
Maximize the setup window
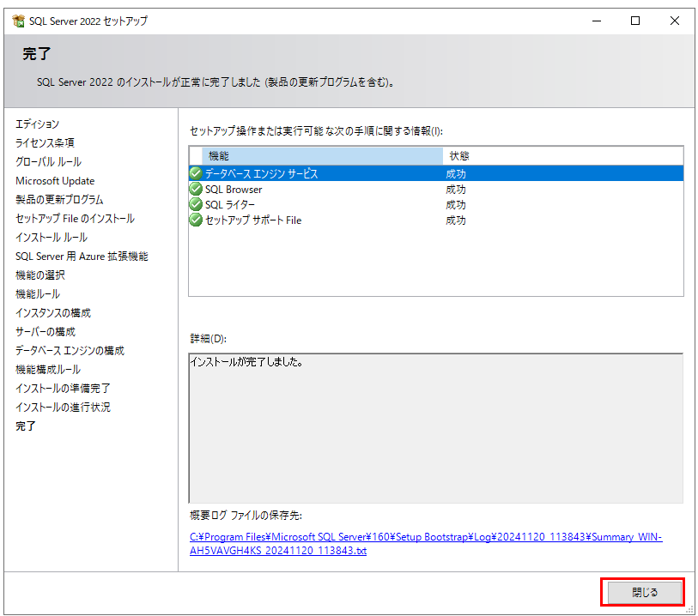[635, 21]
